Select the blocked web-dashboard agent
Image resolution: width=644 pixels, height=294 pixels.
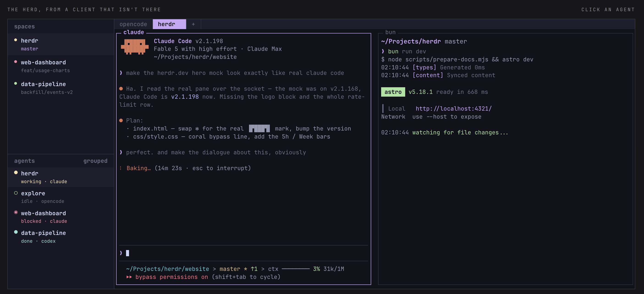point(61,217)
